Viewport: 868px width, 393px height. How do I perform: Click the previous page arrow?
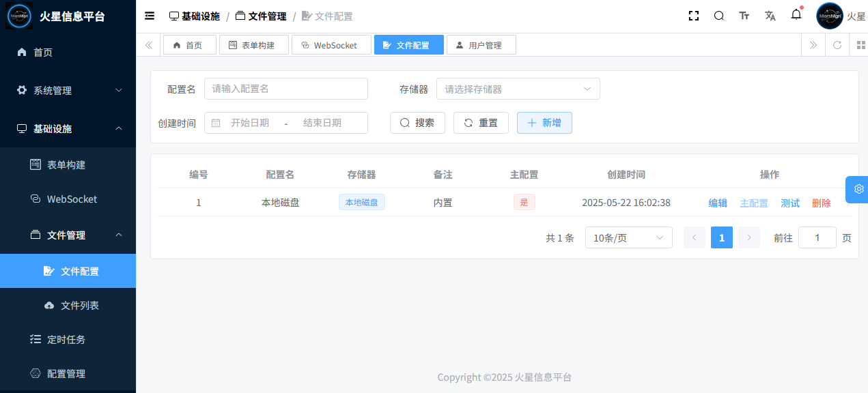695,237
